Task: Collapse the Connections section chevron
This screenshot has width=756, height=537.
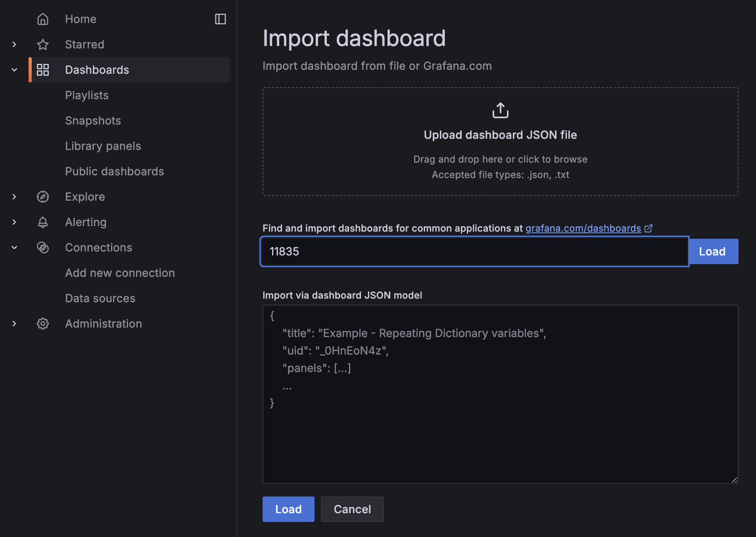Action: coord(14,247)
